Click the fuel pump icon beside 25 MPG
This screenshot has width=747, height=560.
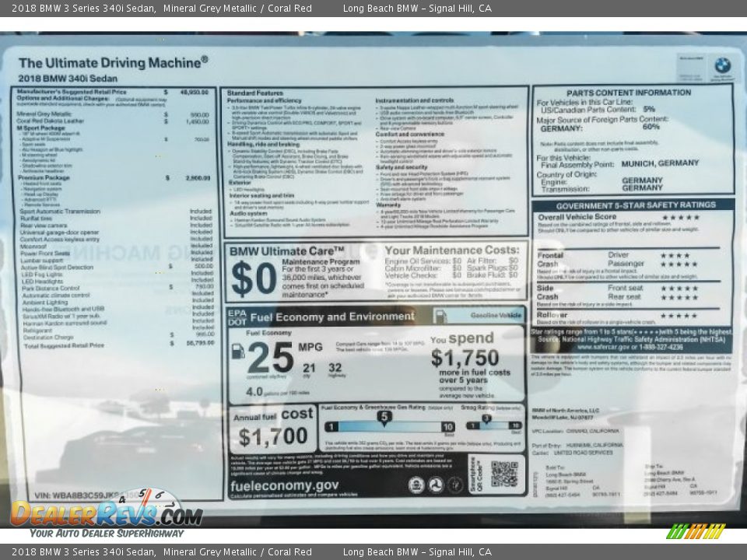[237, 352]
